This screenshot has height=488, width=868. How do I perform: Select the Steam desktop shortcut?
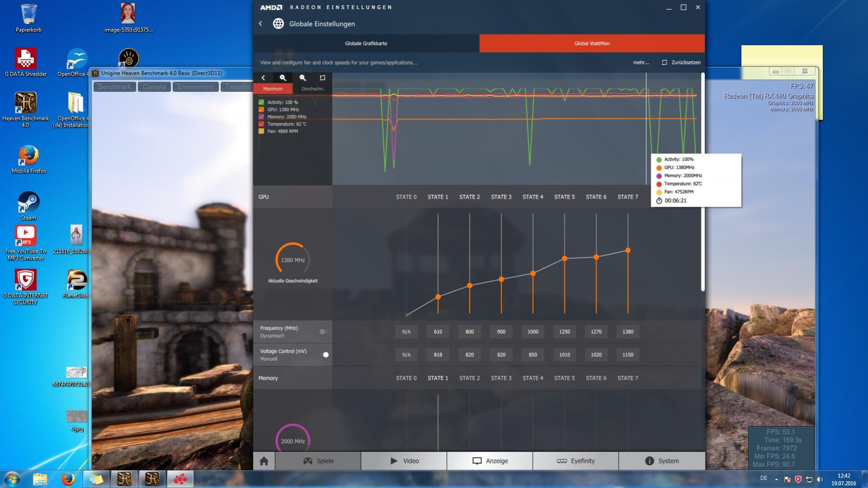(x=29, y=206)
